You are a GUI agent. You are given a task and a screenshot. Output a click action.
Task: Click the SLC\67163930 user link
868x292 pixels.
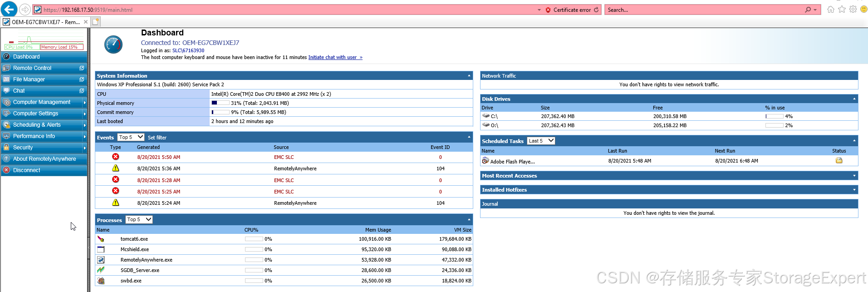[x=188, y=51]
